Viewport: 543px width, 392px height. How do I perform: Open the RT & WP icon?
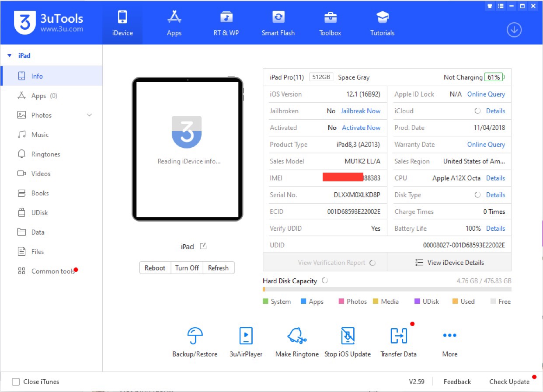tap(226, 17)
